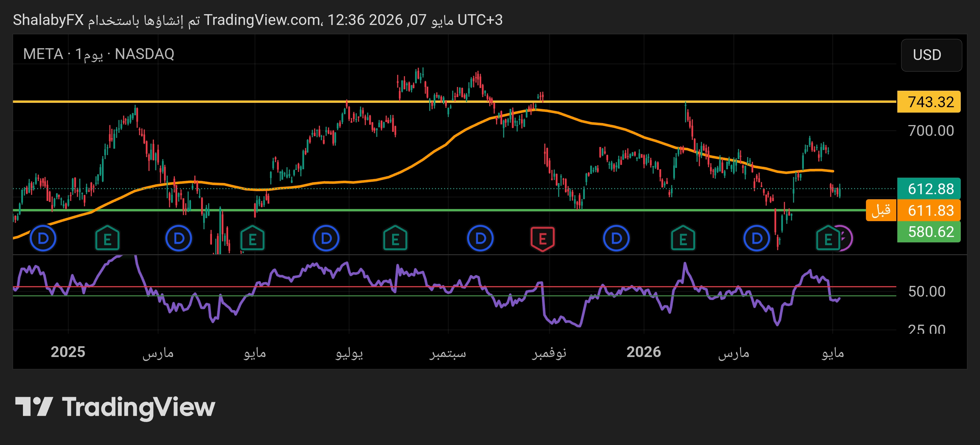Open the earnings E marker for January 2026
Image resolution: width=980 pixels, height=445 pixels.
[x=683, y=239]
